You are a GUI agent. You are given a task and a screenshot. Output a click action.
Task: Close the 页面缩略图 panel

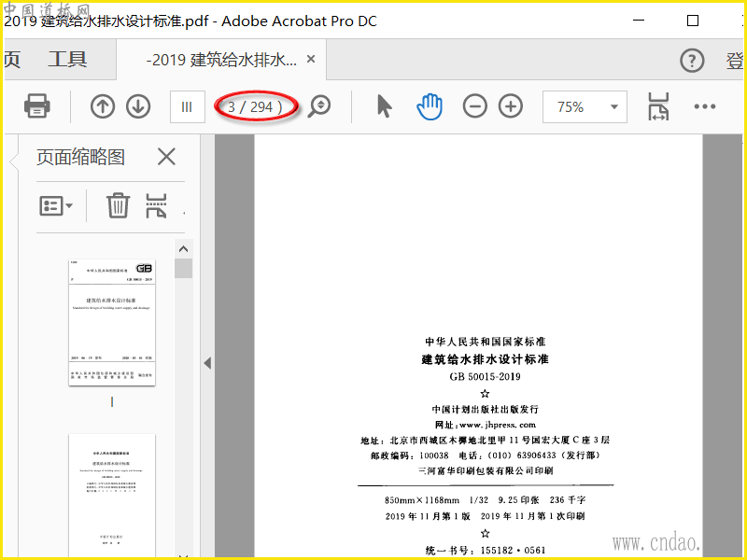point(166,156)
